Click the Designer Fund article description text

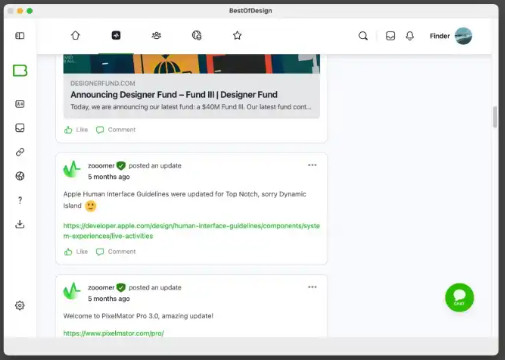click(191, 107)
